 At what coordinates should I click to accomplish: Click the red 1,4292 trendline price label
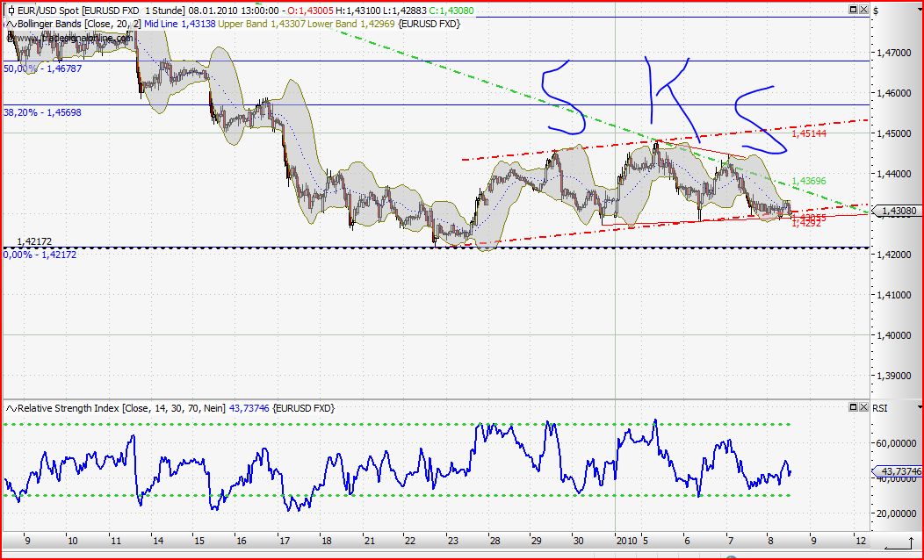coord(807,224)
